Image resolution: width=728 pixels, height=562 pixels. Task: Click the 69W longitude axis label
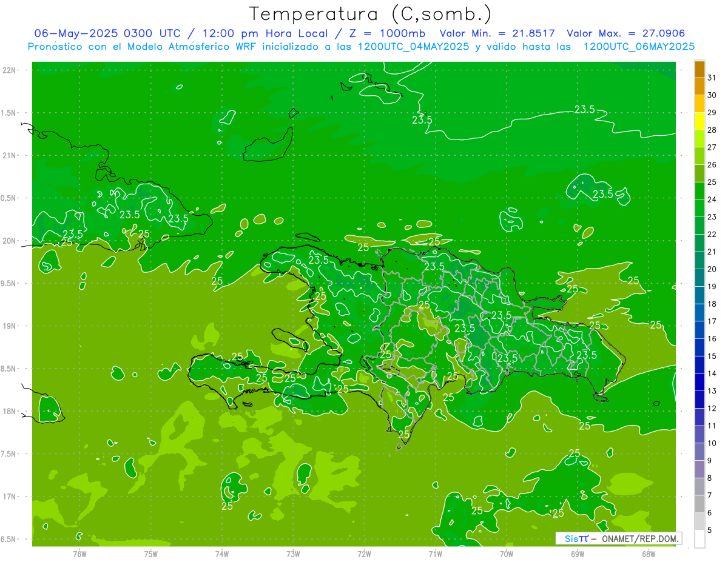(578, 554)
